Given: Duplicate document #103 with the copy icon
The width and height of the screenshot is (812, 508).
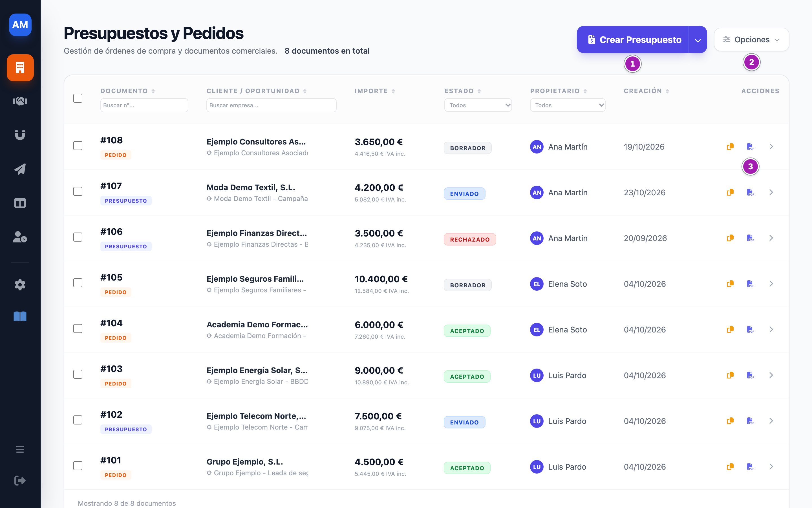Looking at the screenshot, I should coord(730,375).
